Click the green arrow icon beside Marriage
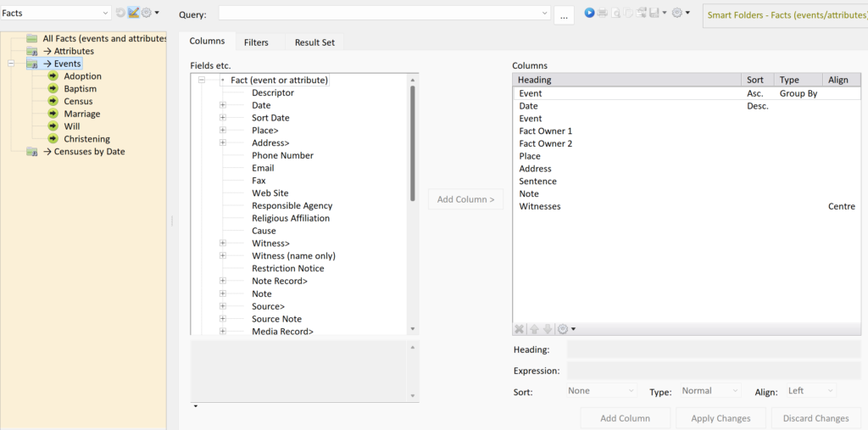The image size is (868, 430). point(53,114)
